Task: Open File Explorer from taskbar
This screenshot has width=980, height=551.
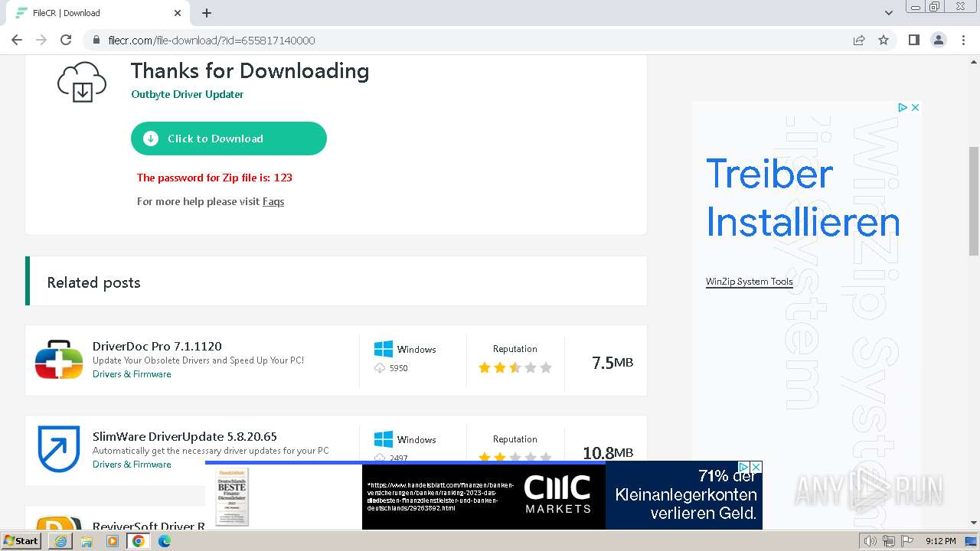Action: coord(87,541)
